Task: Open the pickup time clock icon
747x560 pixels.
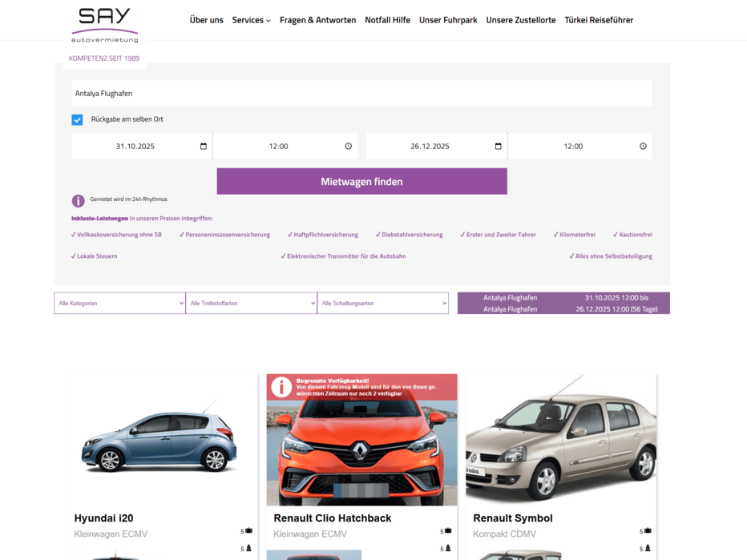Action: pyautogui.click(x=349, y=147)
